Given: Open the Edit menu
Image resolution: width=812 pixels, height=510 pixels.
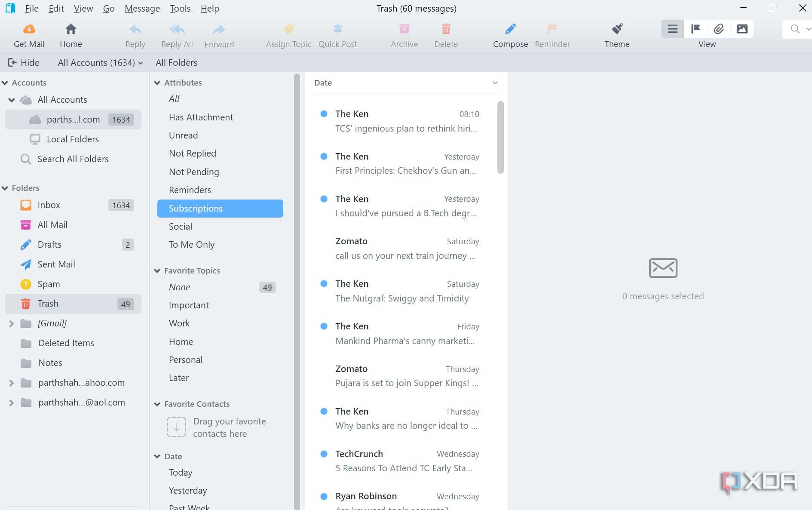Looking at the screenshot, I should click(x=56, y=9).
